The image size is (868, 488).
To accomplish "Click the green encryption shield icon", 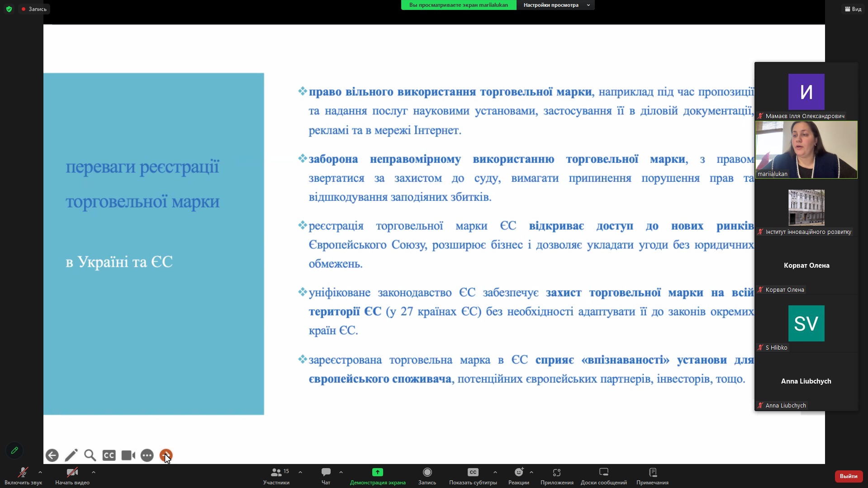I will (x=9, y=9).
